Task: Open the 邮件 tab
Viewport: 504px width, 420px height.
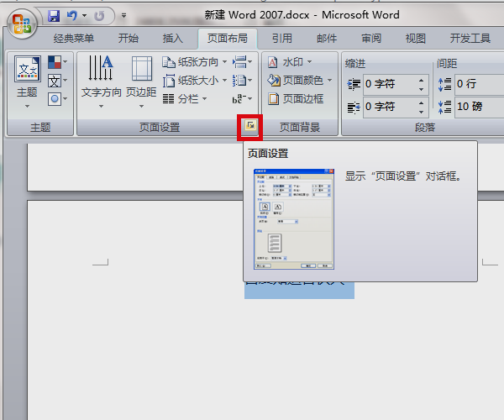Action: (327, 39)
